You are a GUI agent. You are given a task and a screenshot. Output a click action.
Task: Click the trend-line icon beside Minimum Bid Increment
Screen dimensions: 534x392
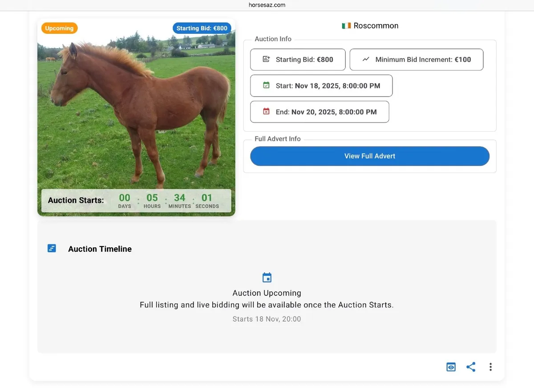click(365, 59)
